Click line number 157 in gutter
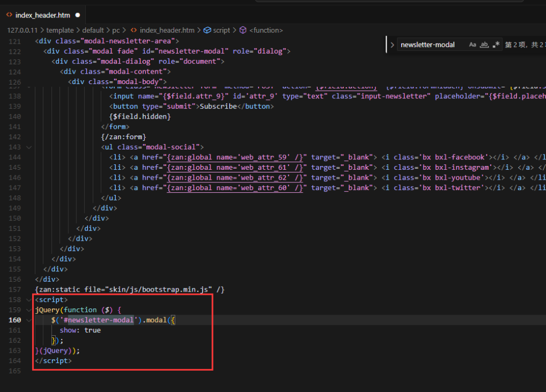The width and height of the screenshot is (546, 392). (15, 290)
